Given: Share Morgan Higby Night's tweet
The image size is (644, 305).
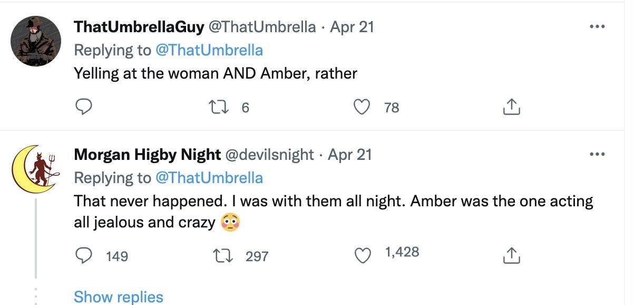Looking at the screenshot, I should point(511,256).
